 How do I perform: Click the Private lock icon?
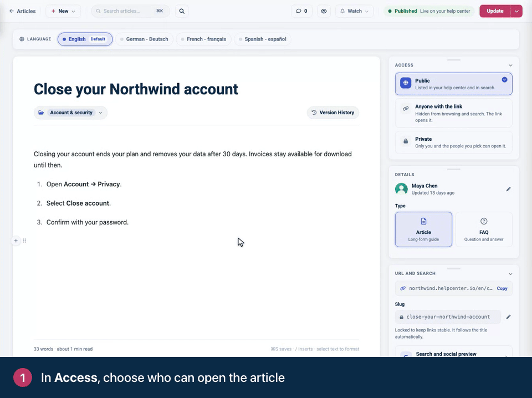[x=406, y=141]
